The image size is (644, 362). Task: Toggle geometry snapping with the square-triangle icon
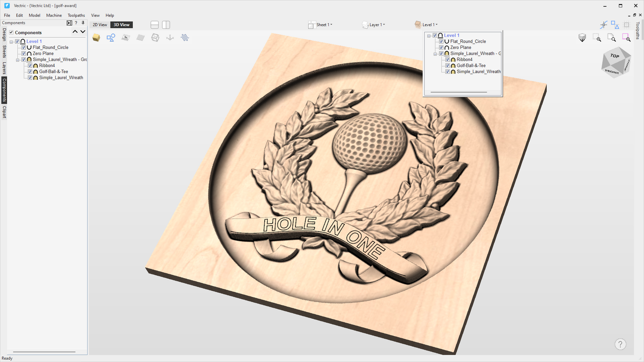(x=616, y=24)
